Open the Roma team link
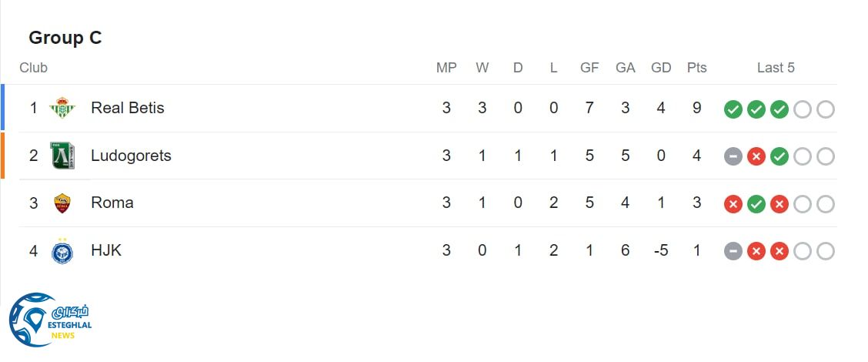Screen dimensions: 868x362 [112, 203]
